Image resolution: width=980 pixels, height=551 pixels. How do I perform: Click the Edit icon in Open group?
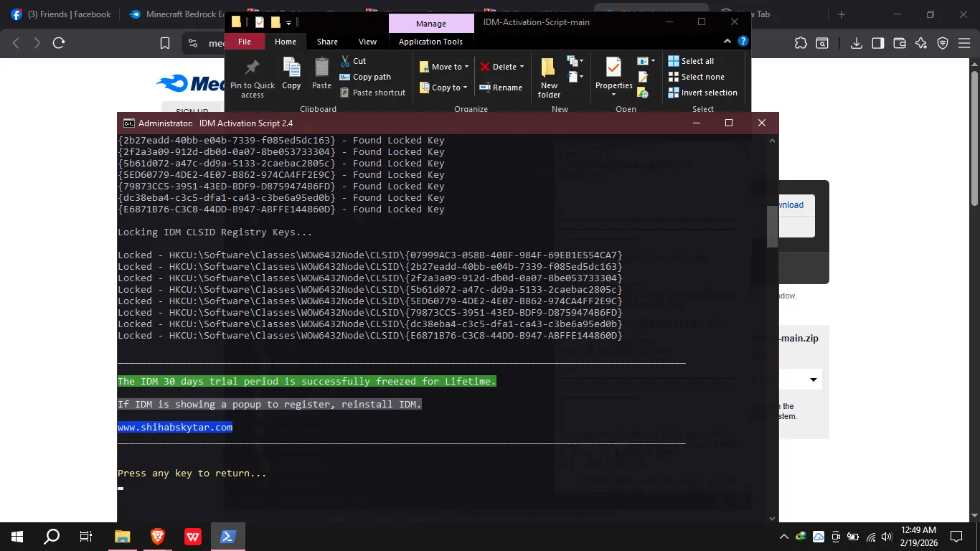(x=643, y=77)
